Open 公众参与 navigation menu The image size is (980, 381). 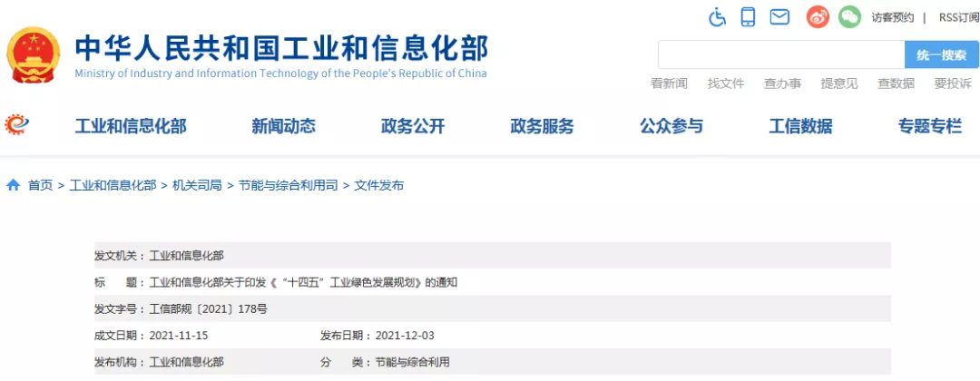pos(671,127)
